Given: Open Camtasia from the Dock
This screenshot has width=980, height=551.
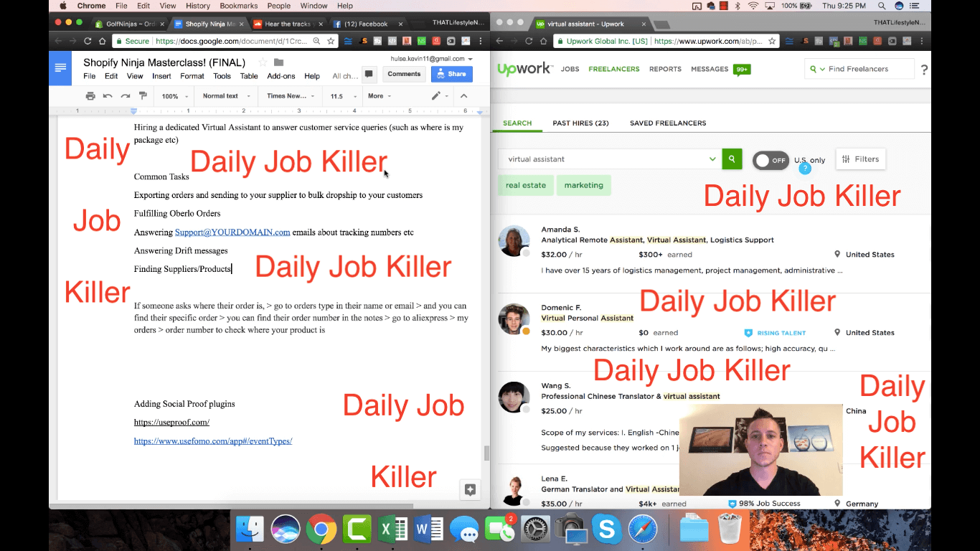Looking at the screenshot, I should pyautogui.click(x=357, y=531).
